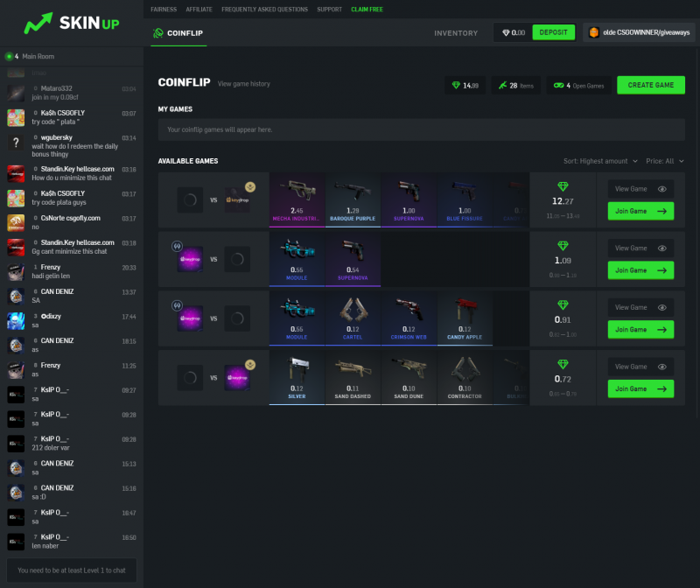700x588 pixels.
Task: Click the eye icon for the 0.91 game
Action: [662, 308]
